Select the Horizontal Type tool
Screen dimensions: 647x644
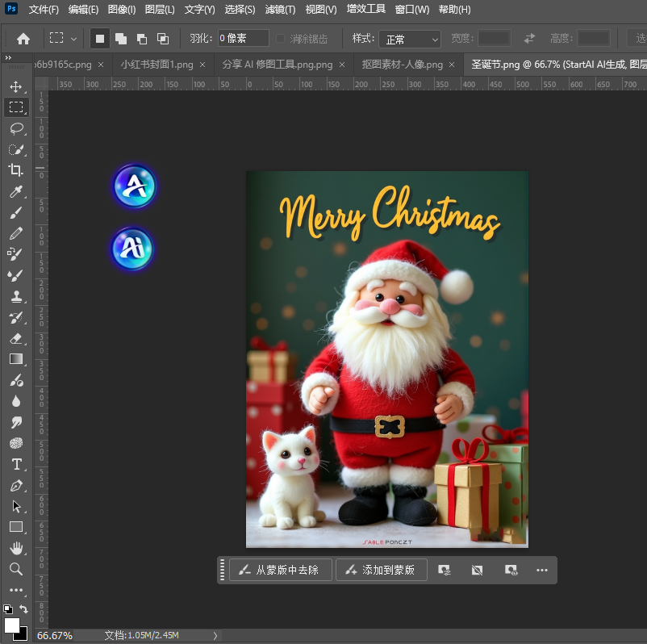pos(15,464)
